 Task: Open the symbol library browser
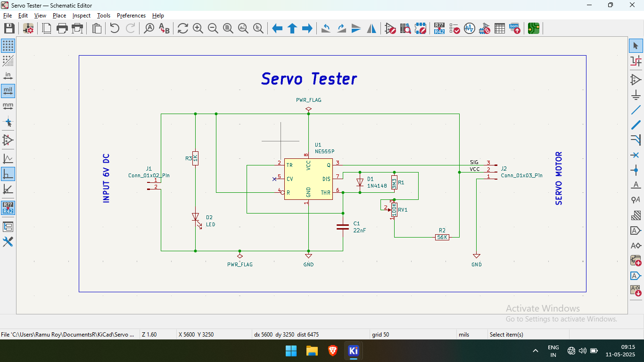click(x=405, y=28)
